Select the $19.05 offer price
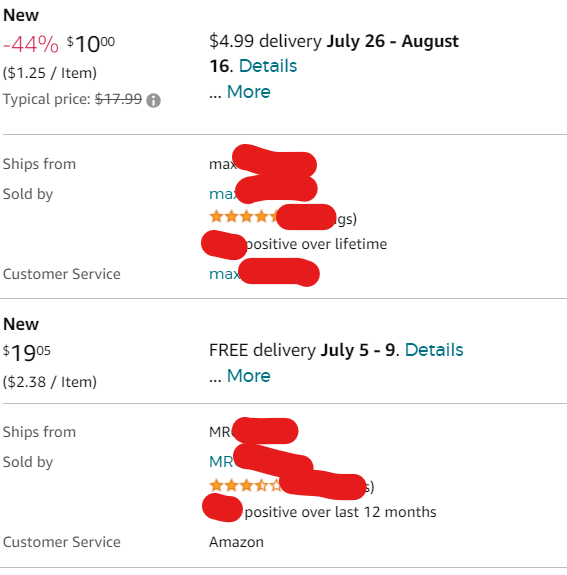Image resolution: width=567 pixels, height=575 pixels. pyautogui.click(x=27, y=353)
